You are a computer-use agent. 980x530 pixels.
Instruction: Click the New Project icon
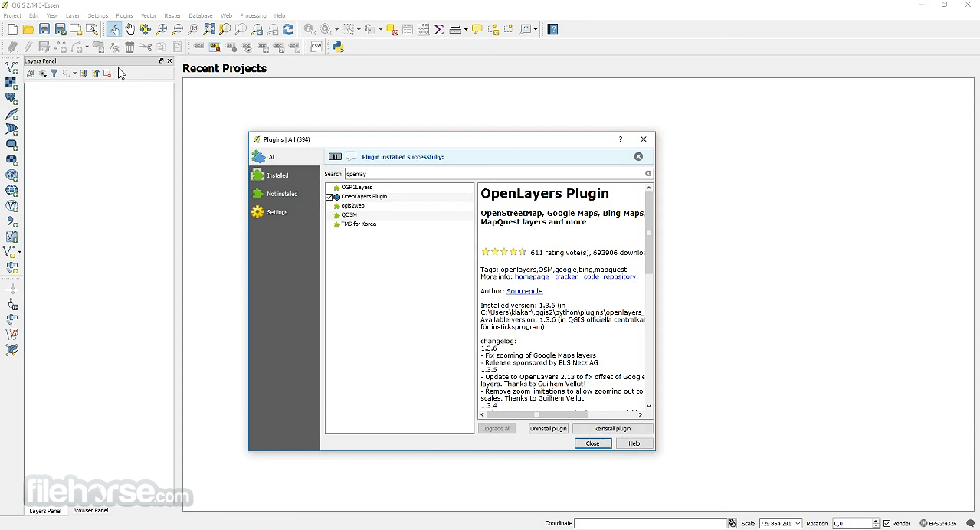point(12,29)
